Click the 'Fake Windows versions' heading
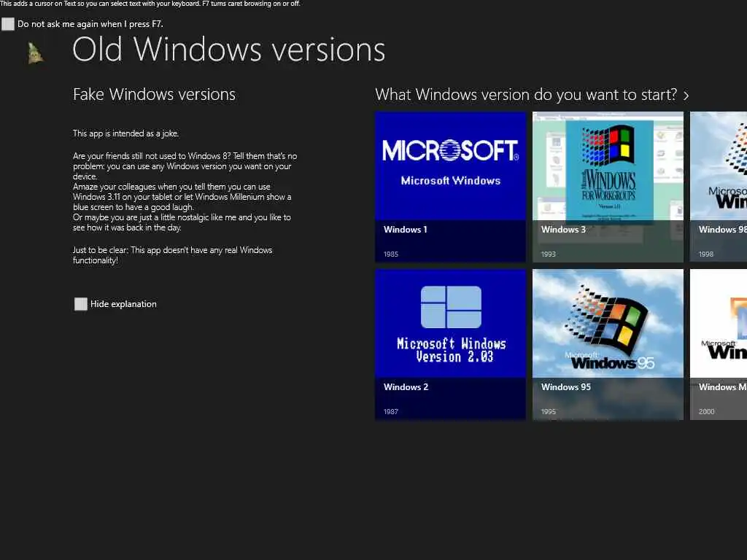This screenshot has width=747, height=560. pyautogui.click(x=155, y=94)
